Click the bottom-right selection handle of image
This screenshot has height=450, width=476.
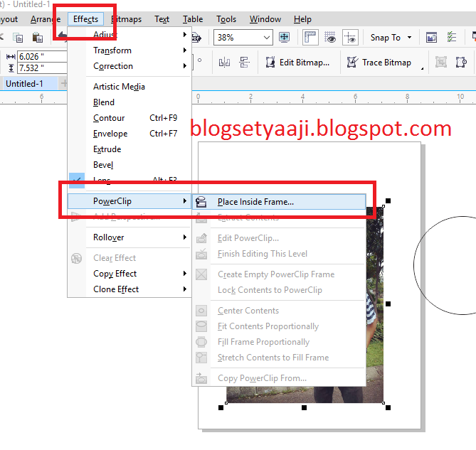(x=388, y=408)
